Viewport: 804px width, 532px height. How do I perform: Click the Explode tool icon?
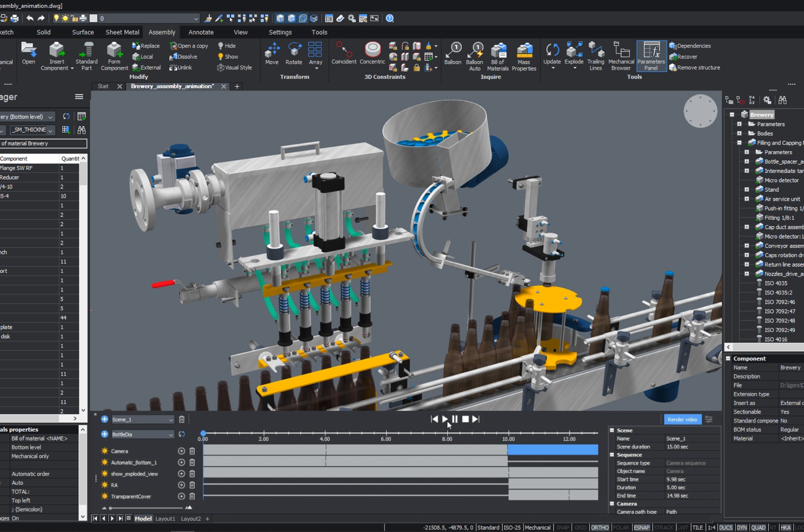coord(574,50)
